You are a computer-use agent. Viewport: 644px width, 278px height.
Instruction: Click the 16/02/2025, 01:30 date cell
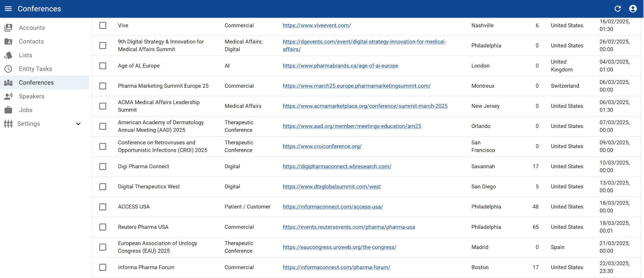click(x=614, y=25)
